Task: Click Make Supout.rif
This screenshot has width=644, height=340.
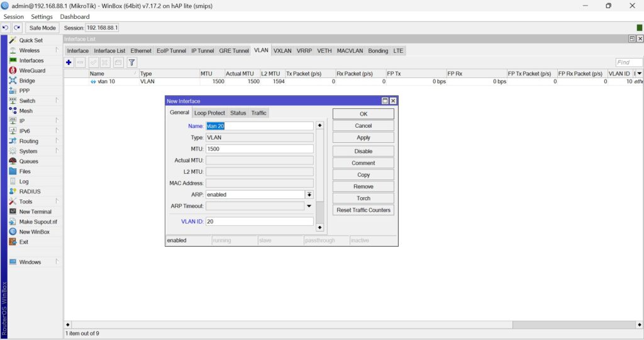Action: (x=38, y=222)
